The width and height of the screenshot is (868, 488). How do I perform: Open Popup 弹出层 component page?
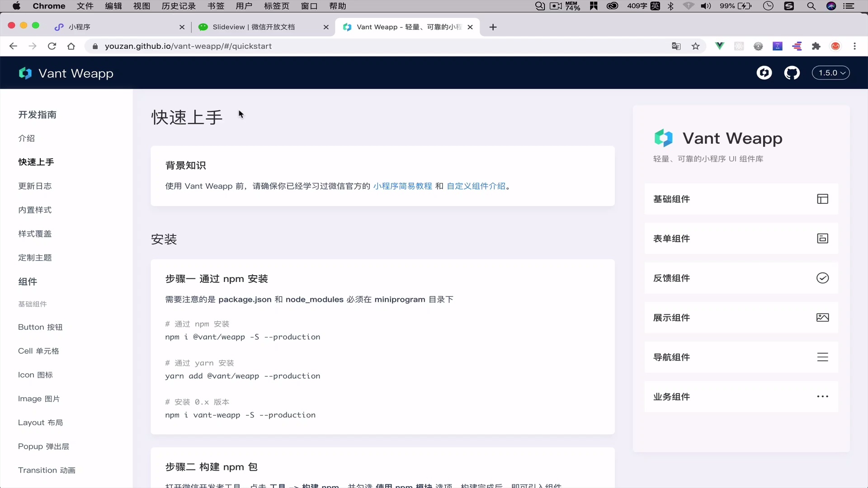pos(43,446)
